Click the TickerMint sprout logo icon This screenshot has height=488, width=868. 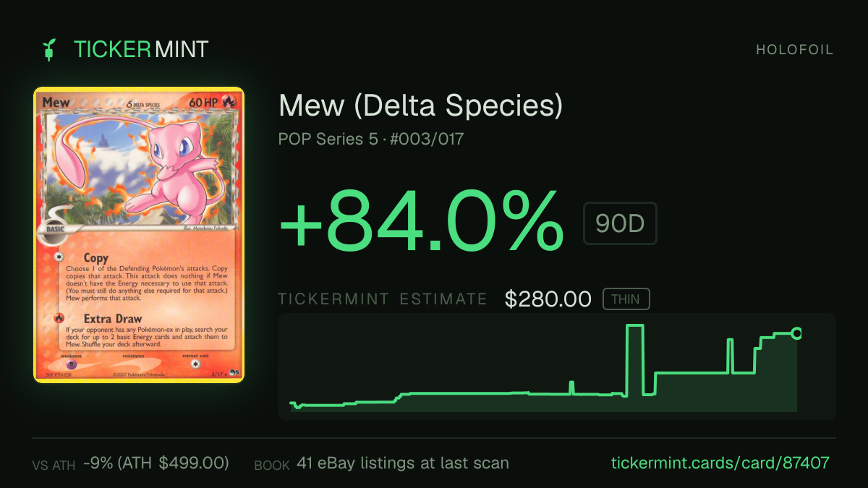pos(48,49)
